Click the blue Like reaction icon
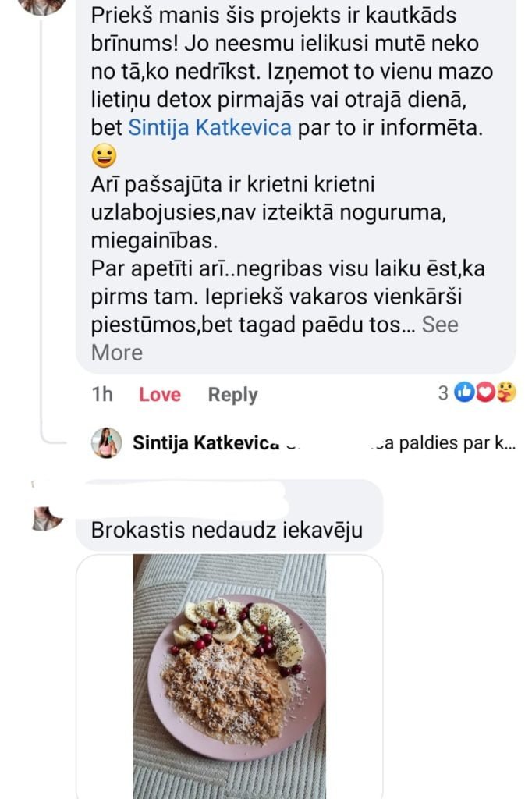Screen dimensions: 532x799 (x=465, y=393)
